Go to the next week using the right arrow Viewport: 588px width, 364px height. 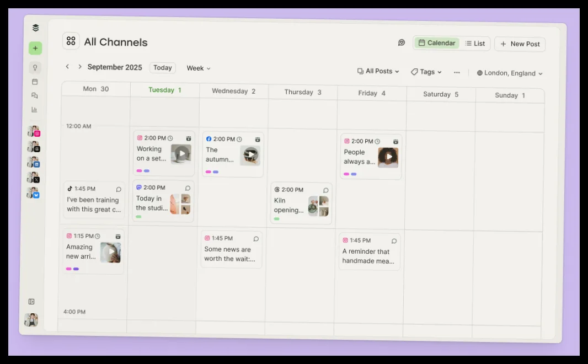tap(80, 66)
